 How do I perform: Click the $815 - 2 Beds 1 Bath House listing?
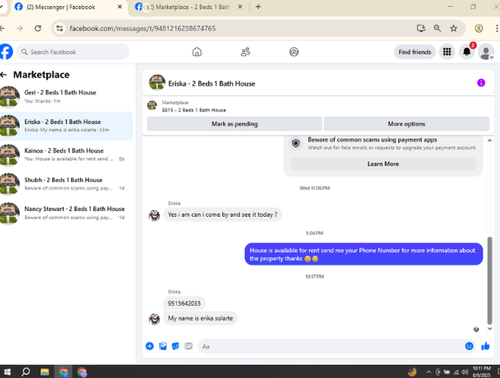point(194,110)
